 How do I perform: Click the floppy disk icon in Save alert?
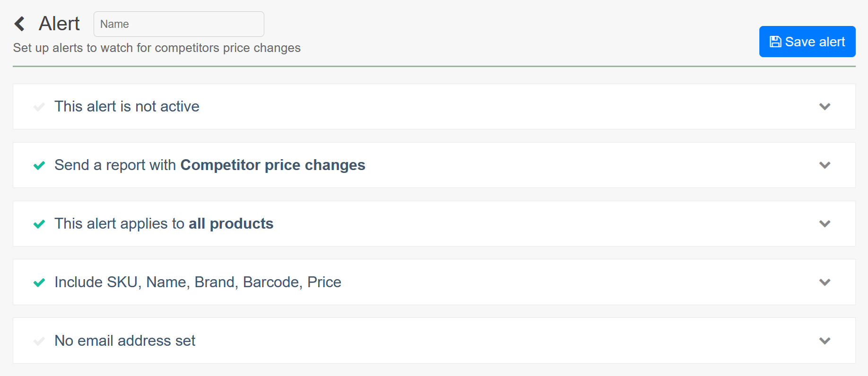click(x=775, y=42)
